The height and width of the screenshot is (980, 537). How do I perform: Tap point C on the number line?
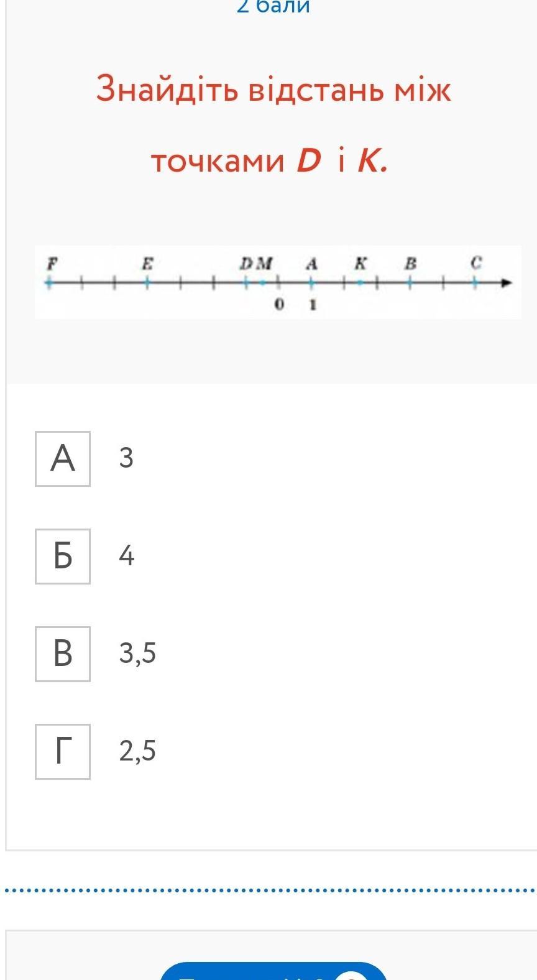[475, 283]
